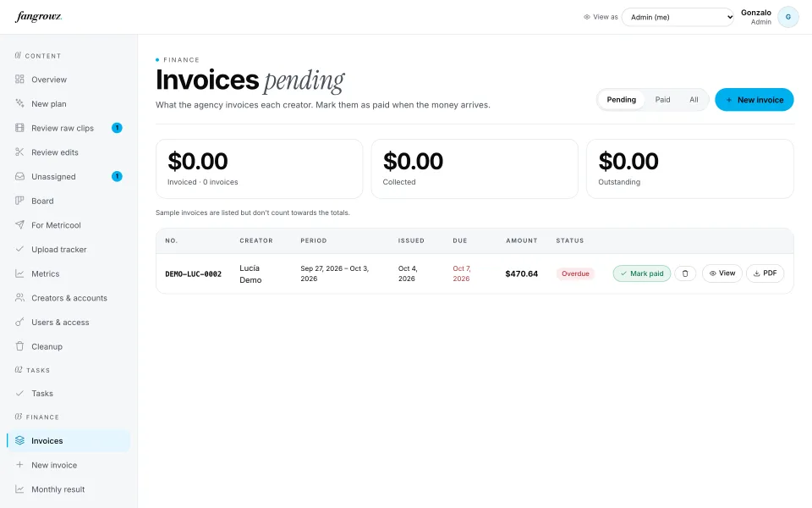Screen dimensions: 812x508
Task: Click the Collected $0.00 summary card
Action: pos(475,168)
